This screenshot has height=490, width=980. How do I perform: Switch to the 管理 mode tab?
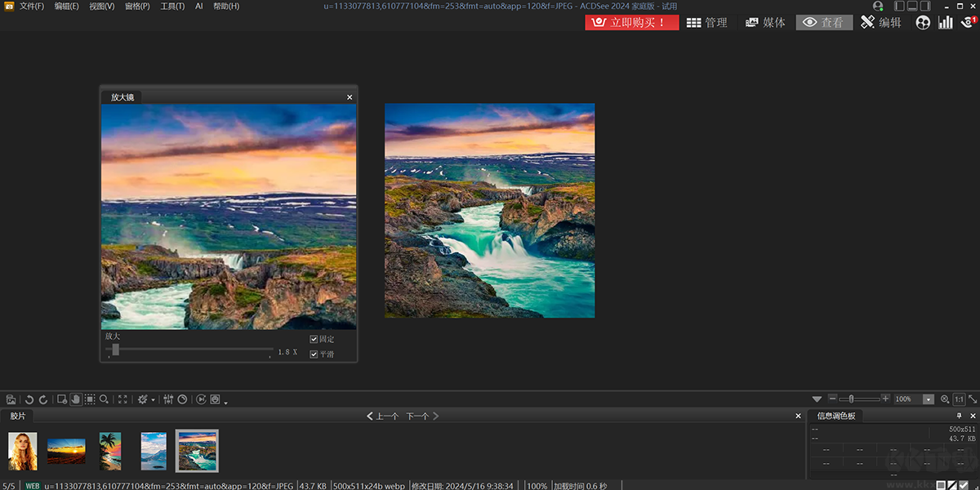[707, 23]
